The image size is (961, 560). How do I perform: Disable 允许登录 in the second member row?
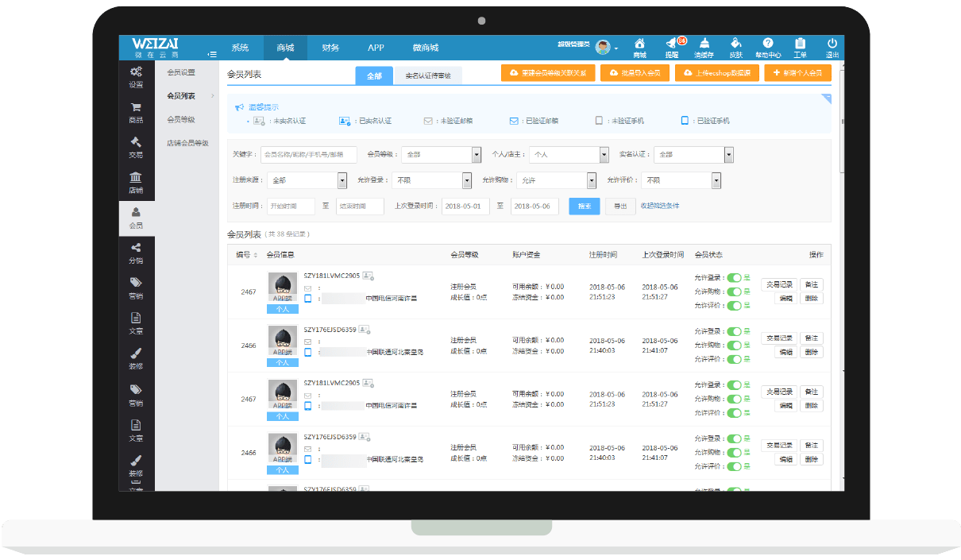(734, 331)
